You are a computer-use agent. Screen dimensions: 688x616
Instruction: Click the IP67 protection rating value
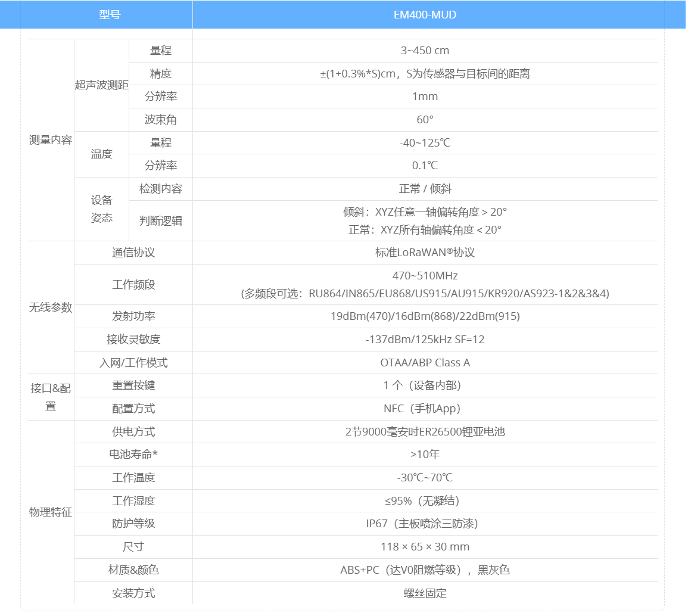[425, 524]
